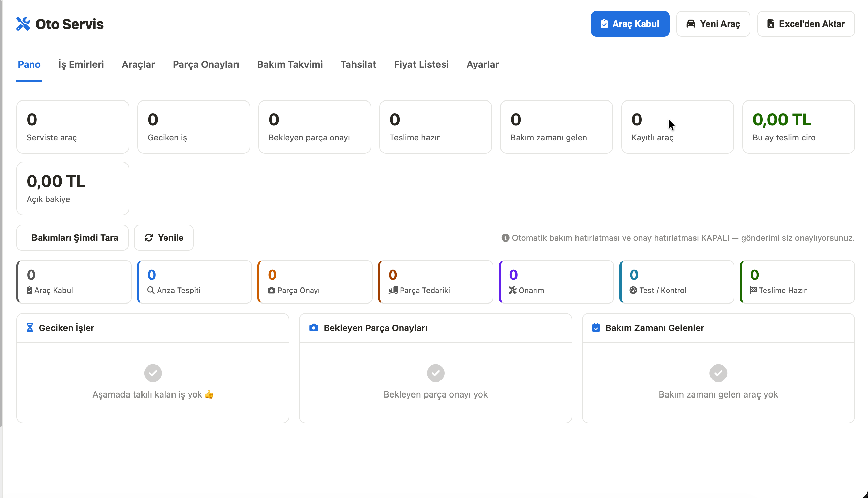
Task: Click the calendar icon beside Bakım Zamanı Gelenler
Action: click(x=596, y=328)
